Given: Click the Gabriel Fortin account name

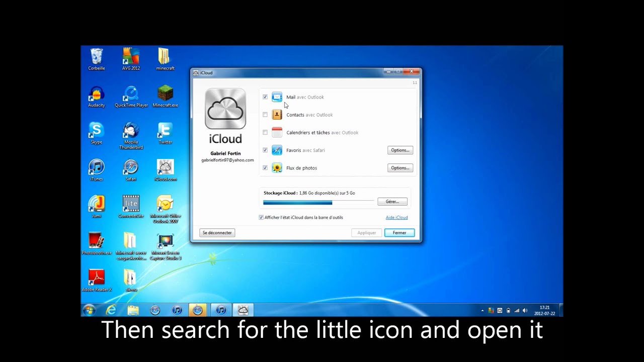Looking at the screenshot, I should coord(225,153).
